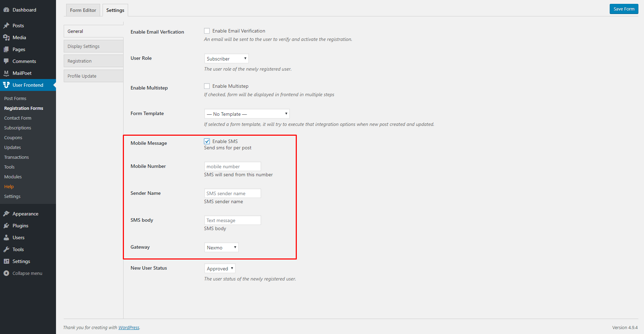This screenshot has width=644, height=334.
Task: Click the orange Help link
Action: click(x=9, y=187)
